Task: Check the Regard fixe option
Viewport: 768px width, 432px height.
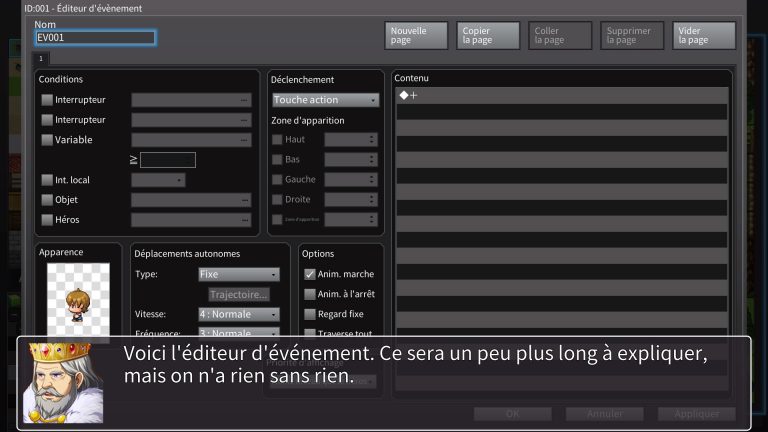Action: [310, 314]
